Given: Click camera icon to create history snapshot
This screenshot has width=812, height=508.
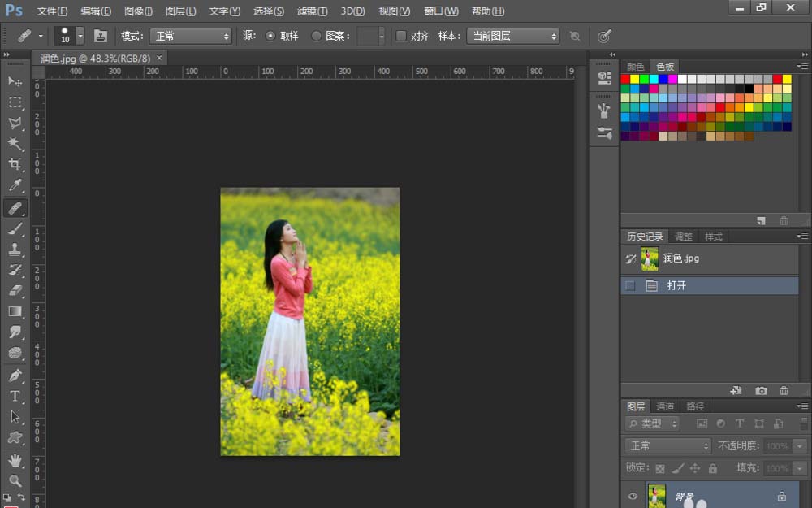Looking at the screenshot, I should click(x=761, y=391).
